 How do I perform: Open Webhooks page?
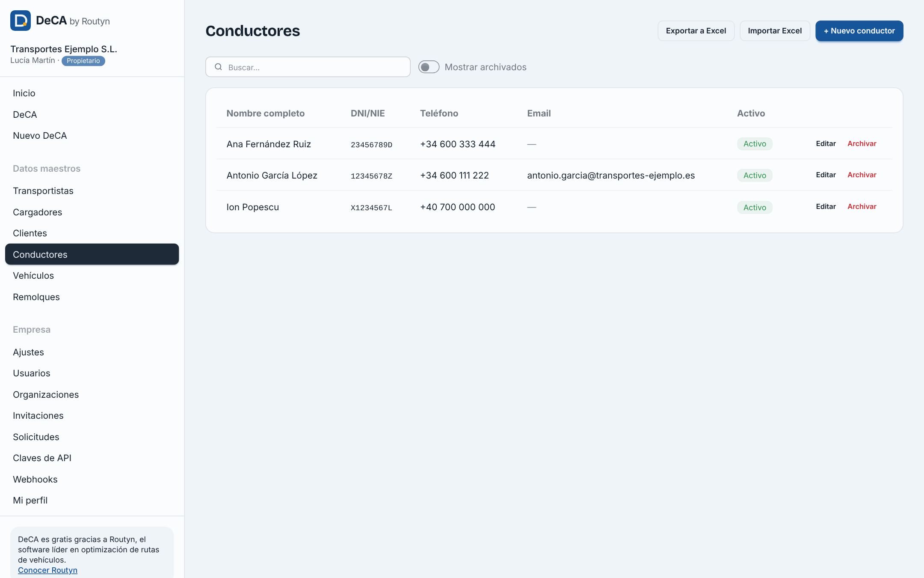tap(92, 479)
